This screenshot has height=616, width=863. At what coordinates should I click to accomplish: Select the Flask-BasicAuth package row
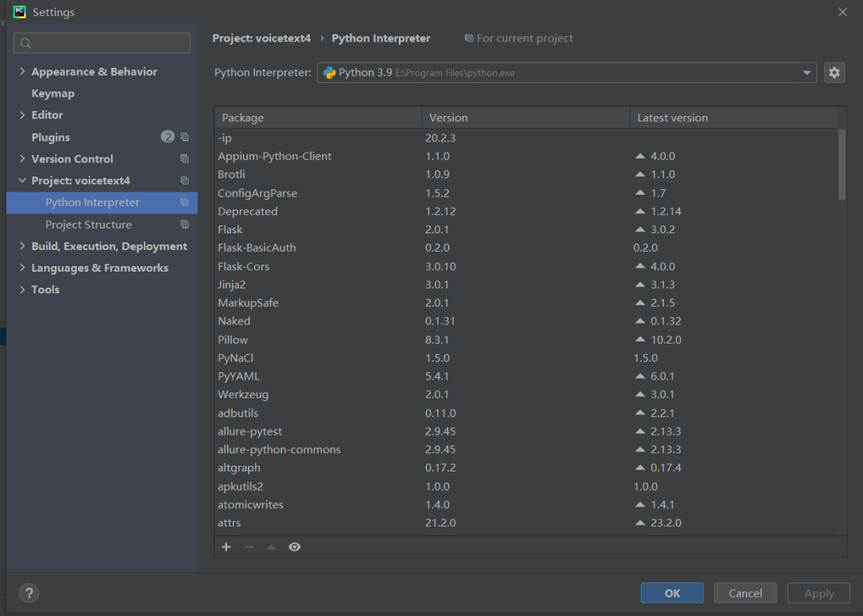pyautogui.click(x=526, y=248)
